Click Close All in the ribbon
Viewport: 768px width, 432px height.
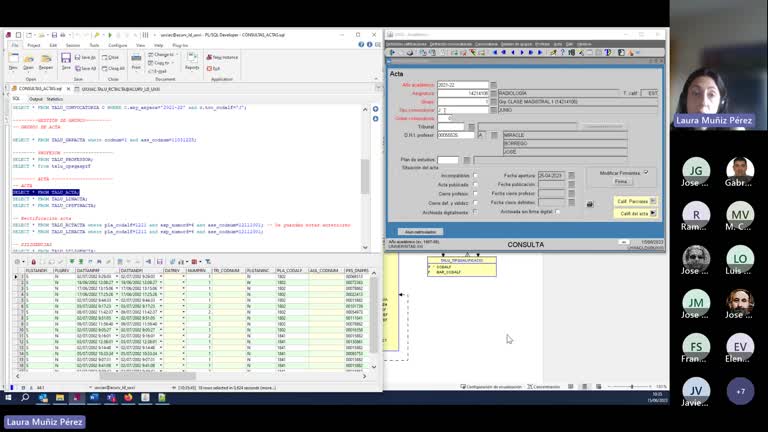tap(113, 69)
